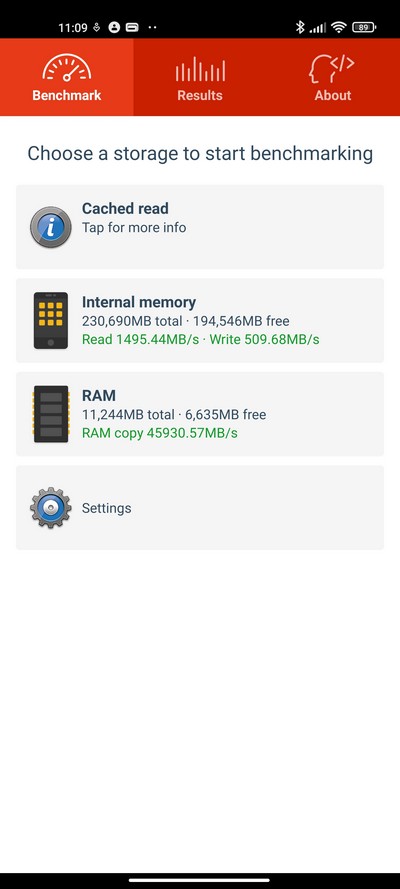Tap the green Read/Write speed result text
This screenshot has width=400, height=889.
coord(201,340)
